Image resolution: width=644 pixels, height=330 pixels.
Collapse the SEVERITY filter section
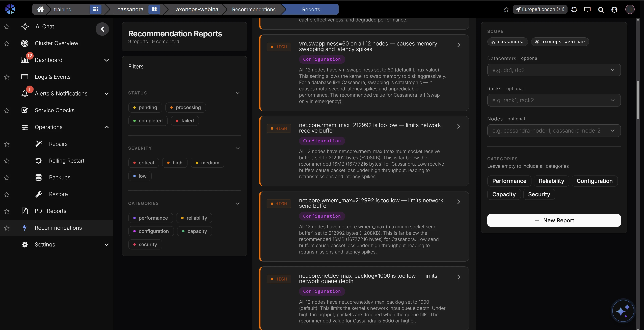tap(237, 148)
